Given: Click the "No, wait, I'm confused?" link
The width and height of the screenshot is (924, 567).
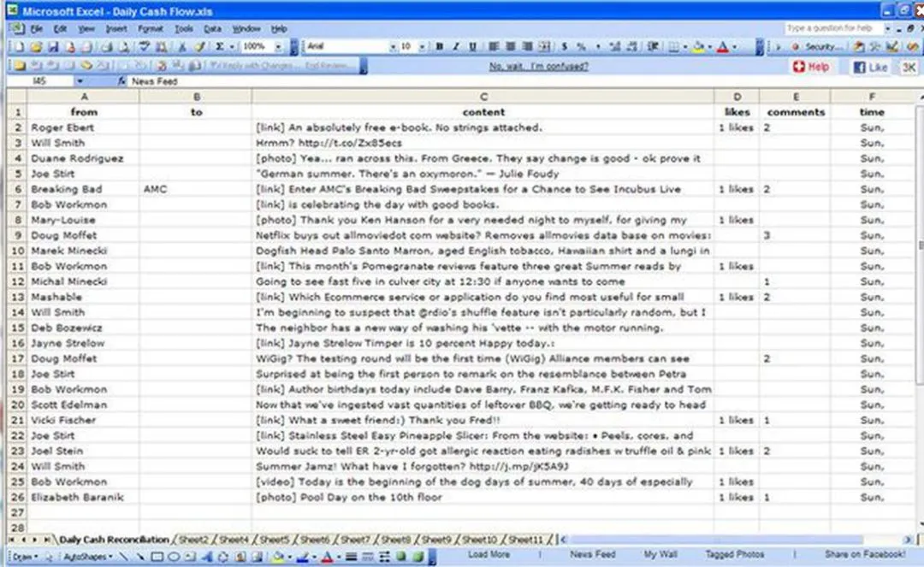Looking at the screenshot, I should [539, 67].
